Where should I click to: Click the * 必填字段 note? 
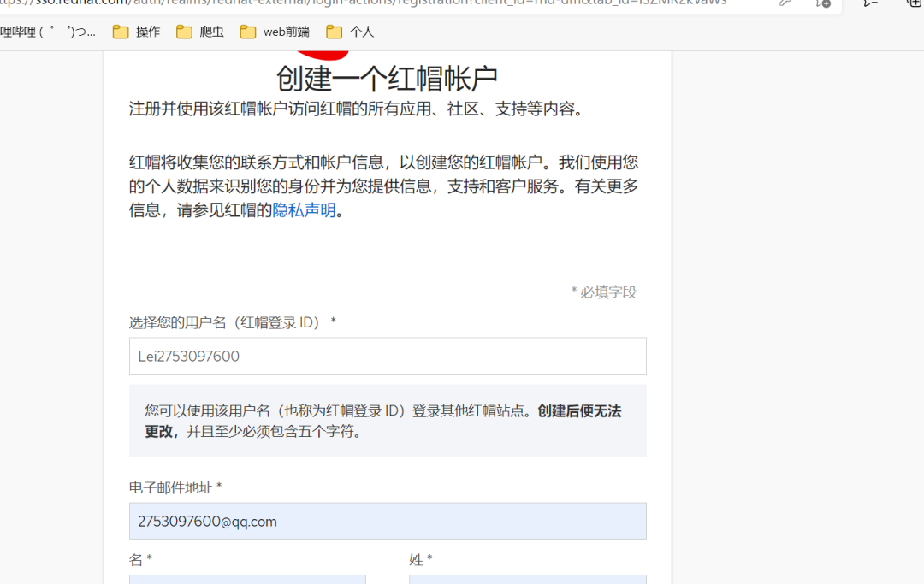tap(604, 292)
